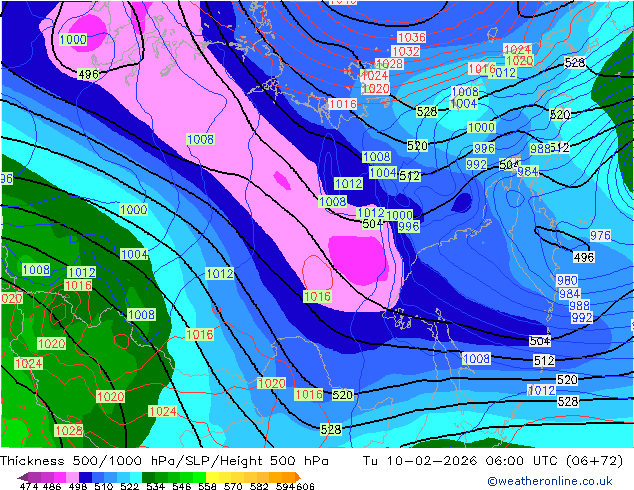Click the orange arrow end of legend
634x490 pixels.
(x=298, y=477)
